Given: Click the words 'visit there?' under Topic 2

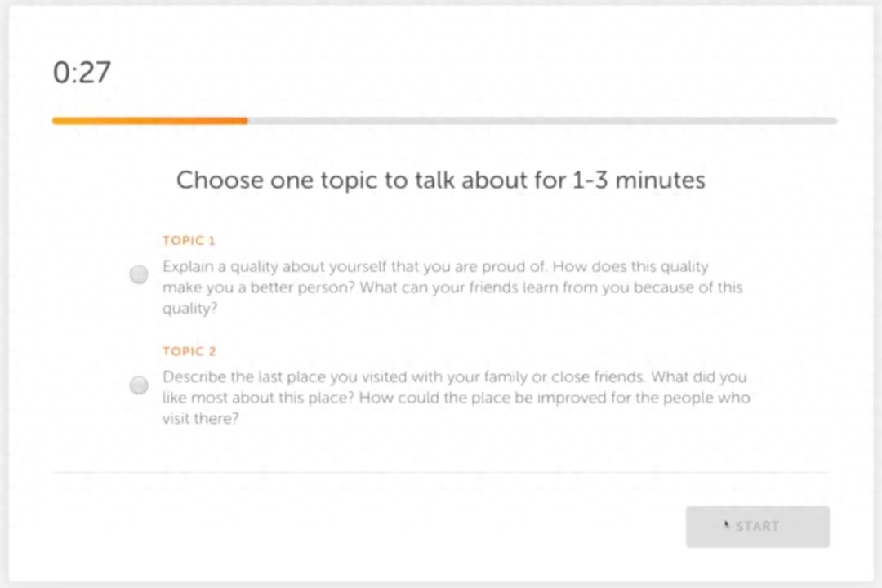Looking at the screenshot, I should tap(201, 419).
